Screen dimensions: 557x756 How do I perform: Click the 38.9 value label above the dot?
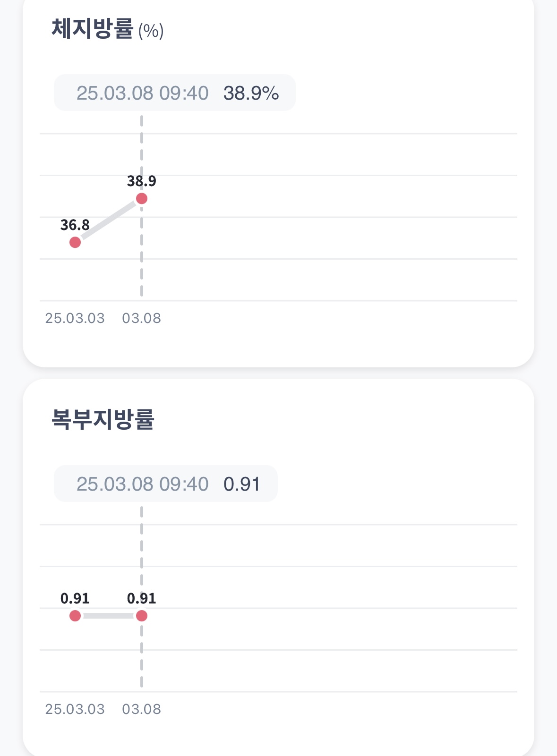141,181
